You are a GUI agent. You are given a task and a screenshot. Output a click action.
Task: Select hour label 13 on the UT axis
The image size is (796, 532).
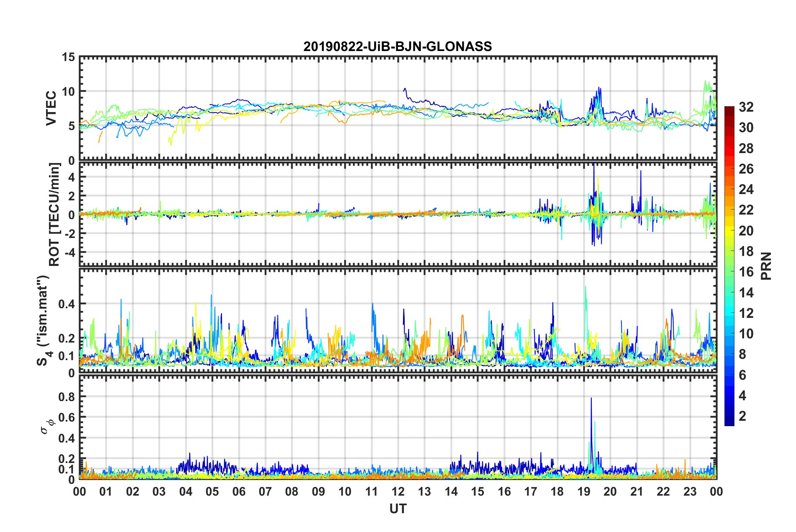[x=424, y=491]
